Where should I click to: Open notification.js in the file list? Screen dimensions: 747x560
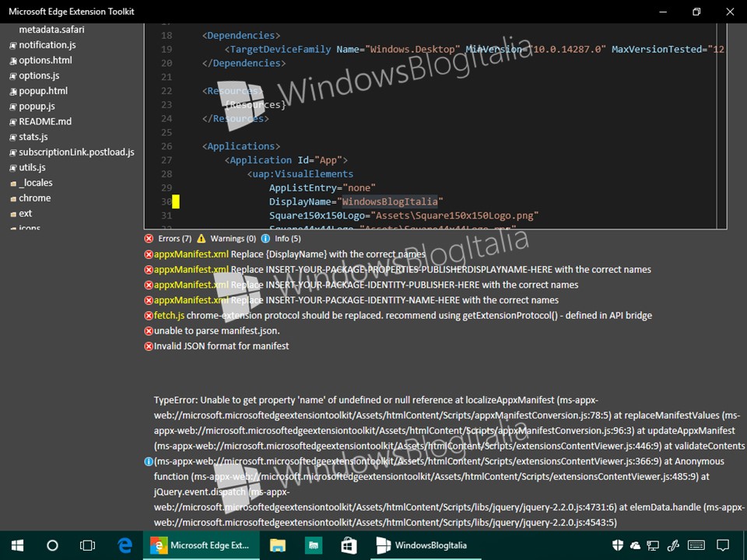click(43, 45)
